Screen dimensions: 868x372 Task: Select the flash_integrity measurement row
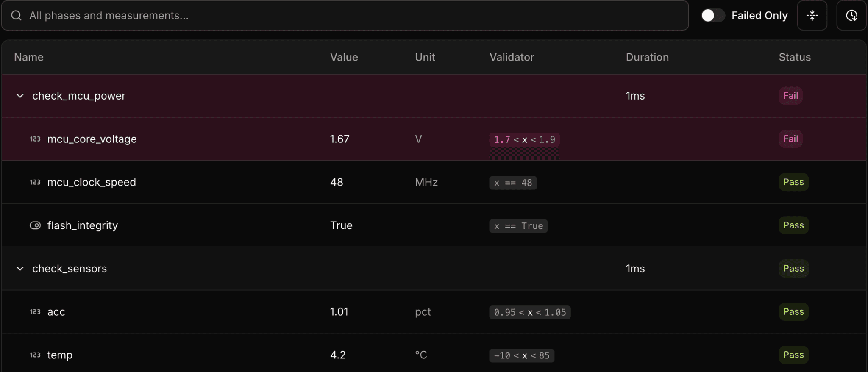pyautogui.click(x=212, y=225)
